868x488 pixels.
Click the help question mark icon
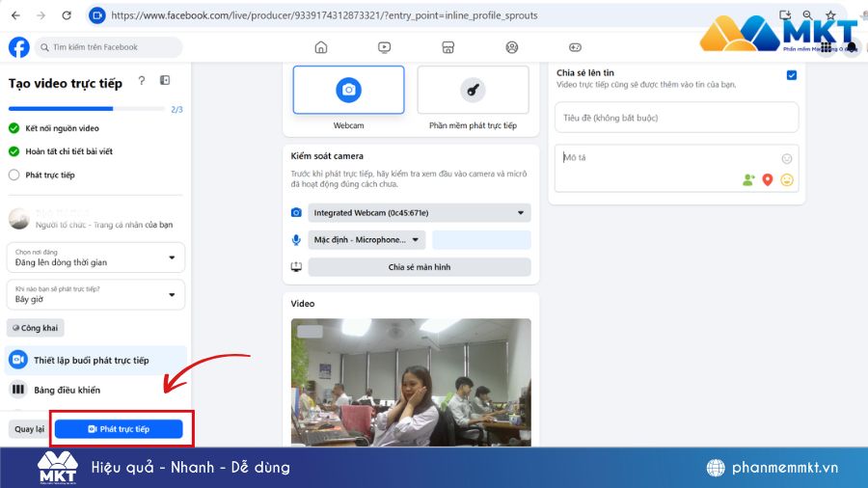[x=142, y=81]
